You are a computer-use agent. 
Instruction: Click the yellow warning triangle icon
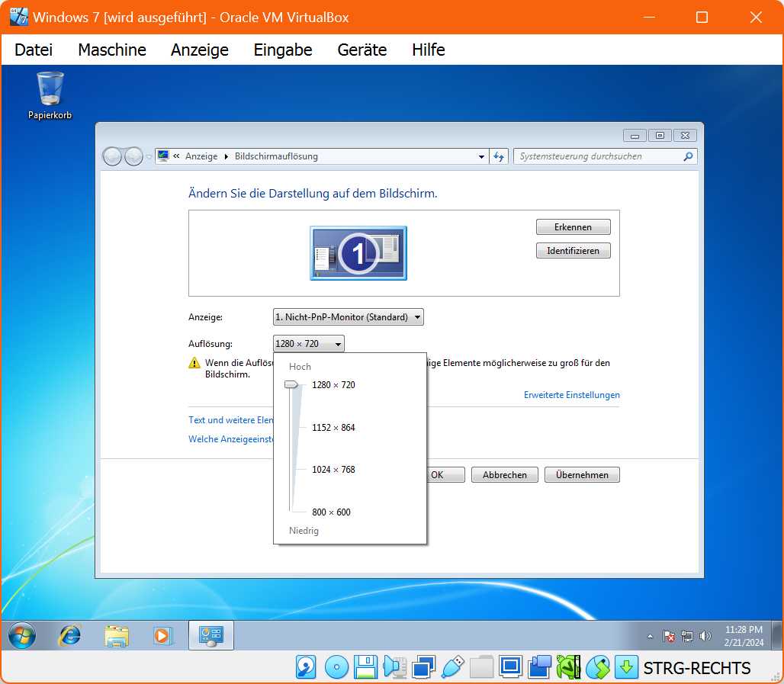point(194,363)
